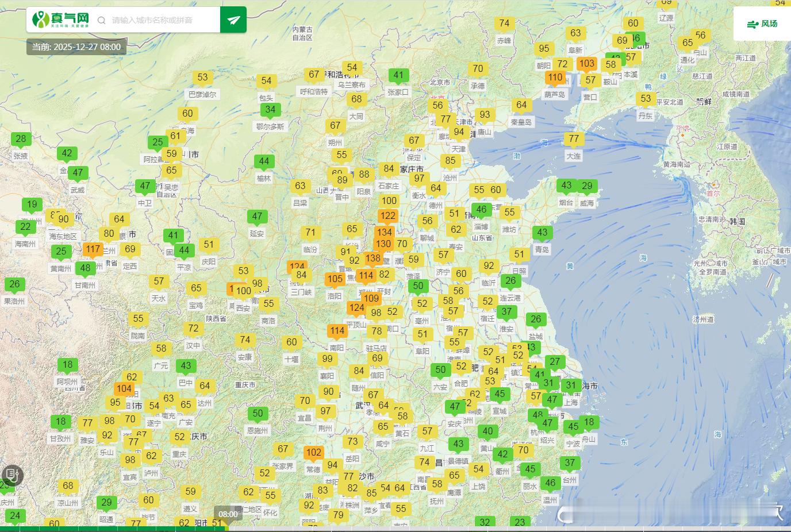Open the 70 marker above 承德
The width and height of the screenshot is (791, 532).
coord(478,70)
